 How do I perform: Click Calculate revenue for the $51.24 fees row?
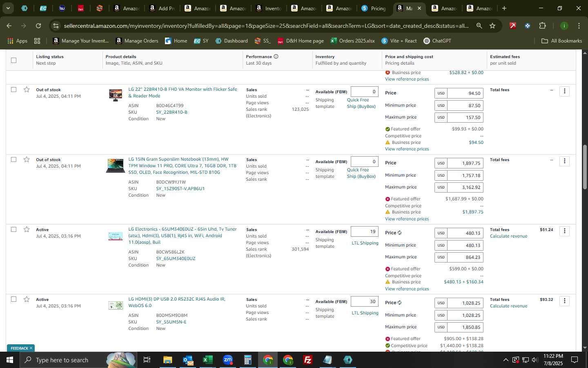[508, 236]
